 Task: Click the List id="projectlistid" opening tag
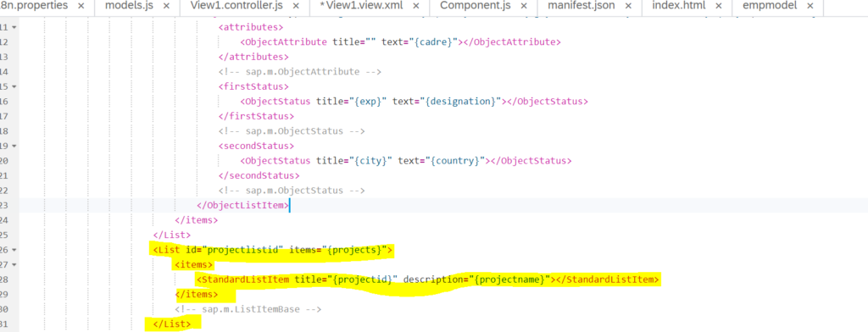[273, 250]
